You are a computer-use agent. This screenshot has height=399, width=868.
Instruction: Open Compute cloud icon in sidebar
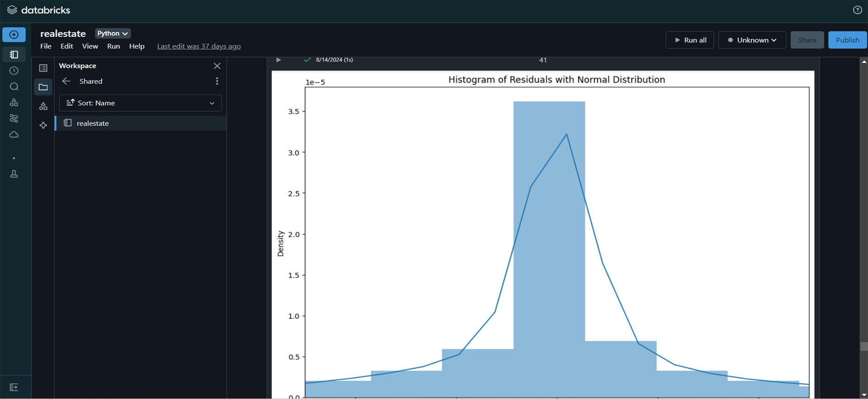coord(14,135)
